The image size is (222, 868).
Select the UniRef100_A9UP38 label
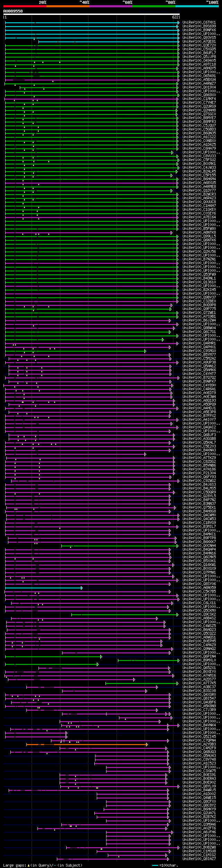[x=199, y=362]
